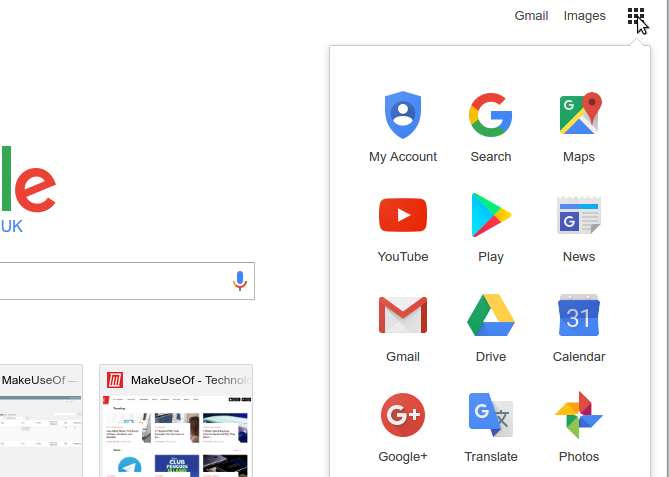Open the Google Search app icon
The height and width of the screenshot is (477, 670).
491,115
